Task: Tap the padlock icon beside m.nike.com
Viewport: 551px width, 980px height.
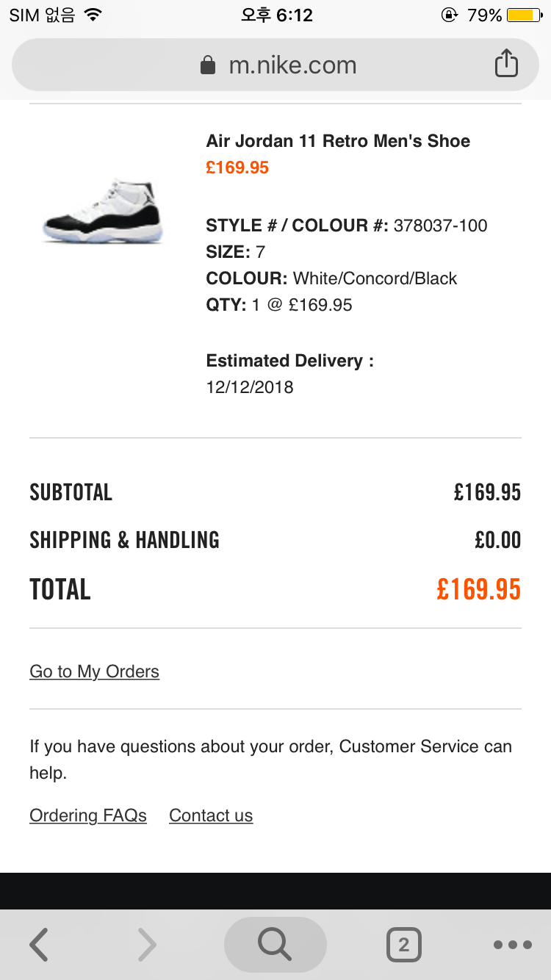Action: tap(208, 65)
